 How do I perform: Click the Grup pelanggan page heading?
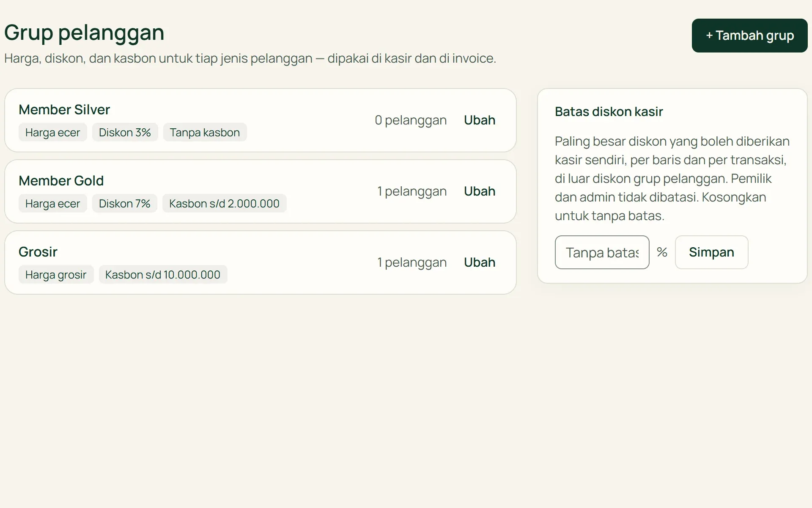click(x=84, y=33)
